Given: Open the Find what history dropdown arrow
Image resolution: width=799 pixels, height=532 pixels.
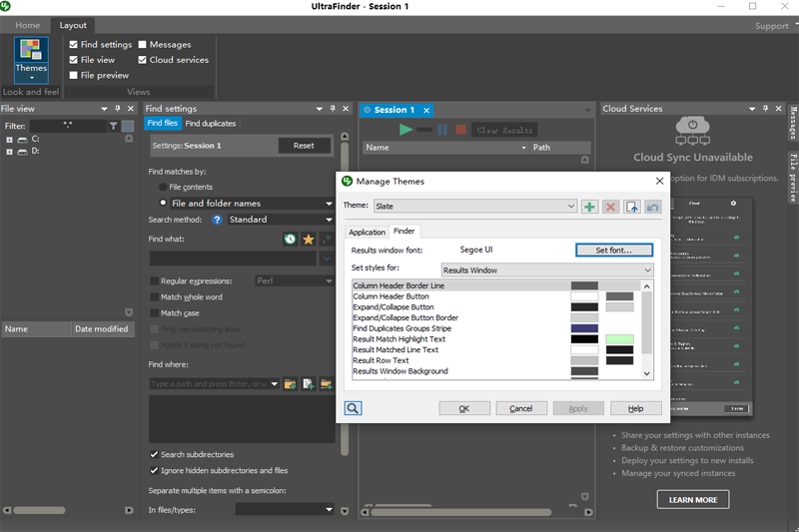Looking at the screenshot, I should [x=327, y=259].
